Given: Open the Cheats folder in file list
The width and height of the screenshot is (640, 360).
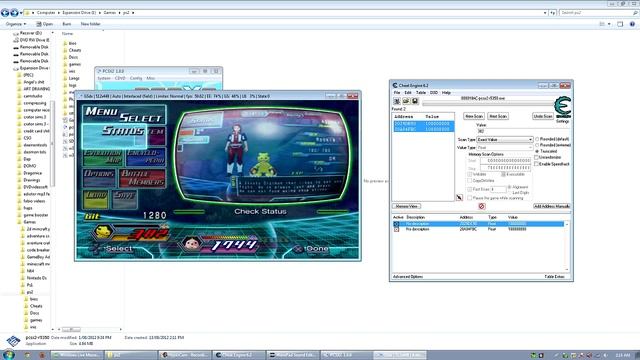Looking at the screenshot, I should pyautogui.click(x=72, y=50).
